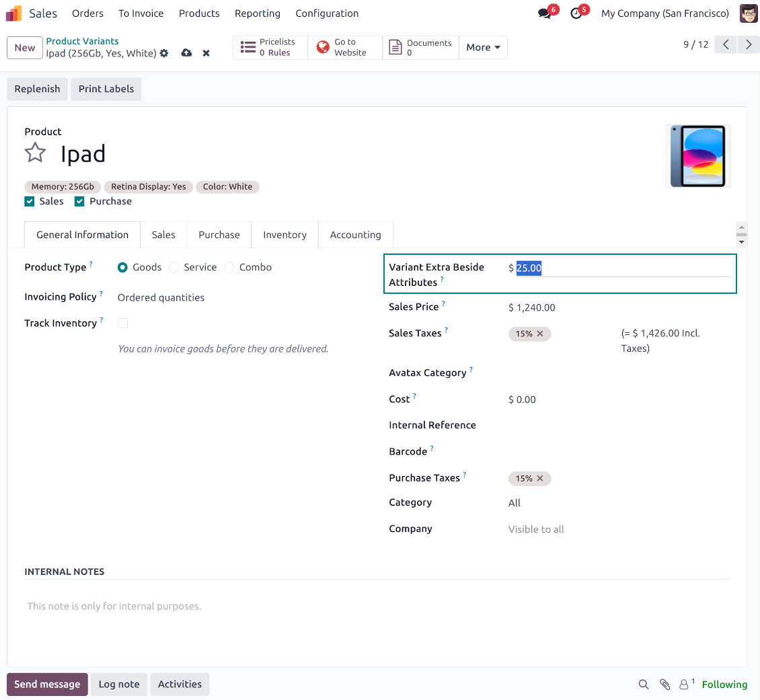Screen dimensions: 760x700
Task: Go to previous record arrow
Action: pyautogui.click(x=726, y=44)
